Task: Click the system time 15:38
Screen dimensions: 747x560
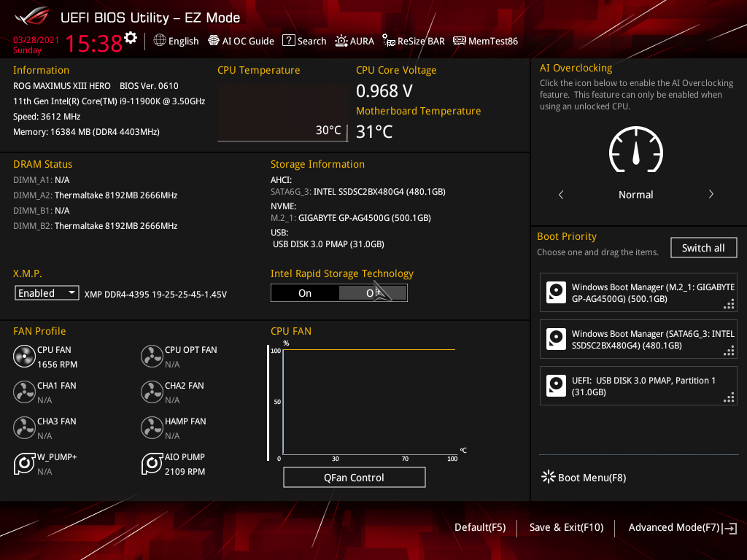Action: (x=93, y=43)
